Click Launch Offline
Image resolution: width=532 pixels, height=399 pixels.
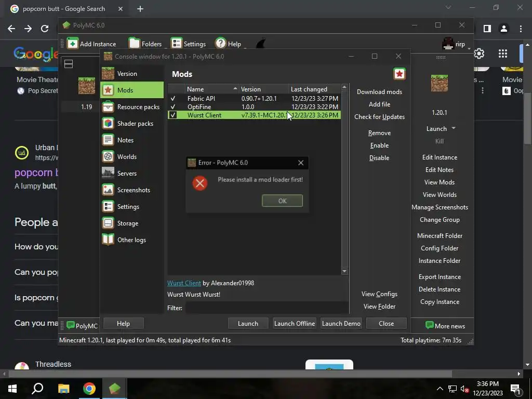[x=295, y=323]
